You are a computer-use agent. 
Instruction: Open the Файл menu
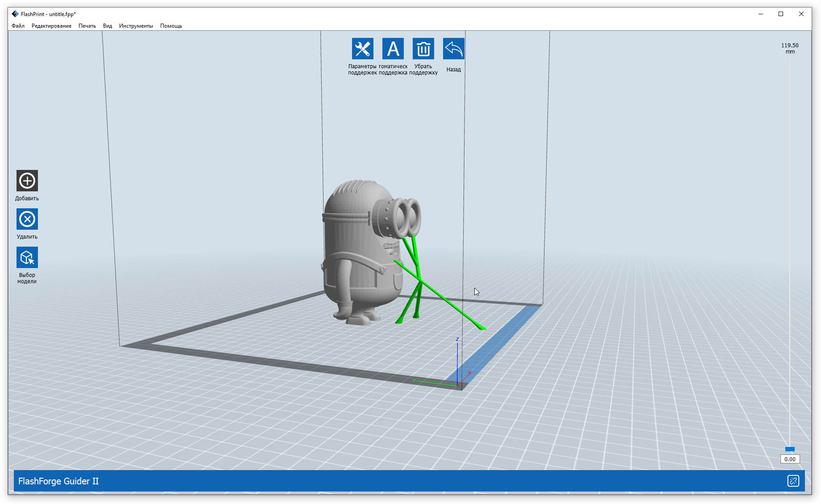(18, 26)
